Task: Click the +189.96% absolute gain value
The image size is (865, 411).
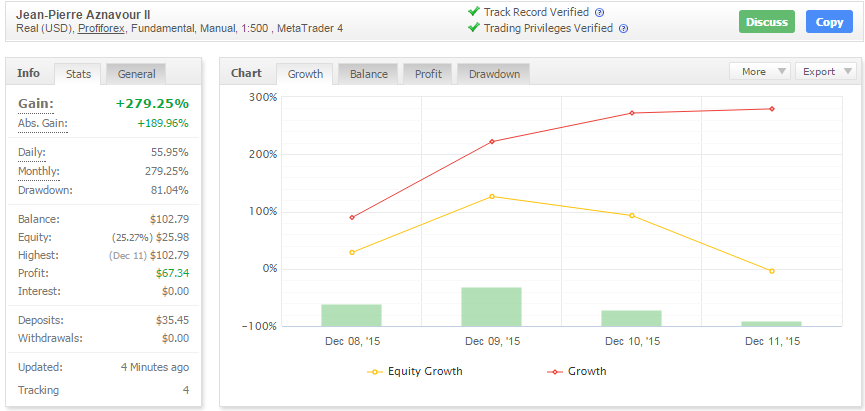Action: 163,123
